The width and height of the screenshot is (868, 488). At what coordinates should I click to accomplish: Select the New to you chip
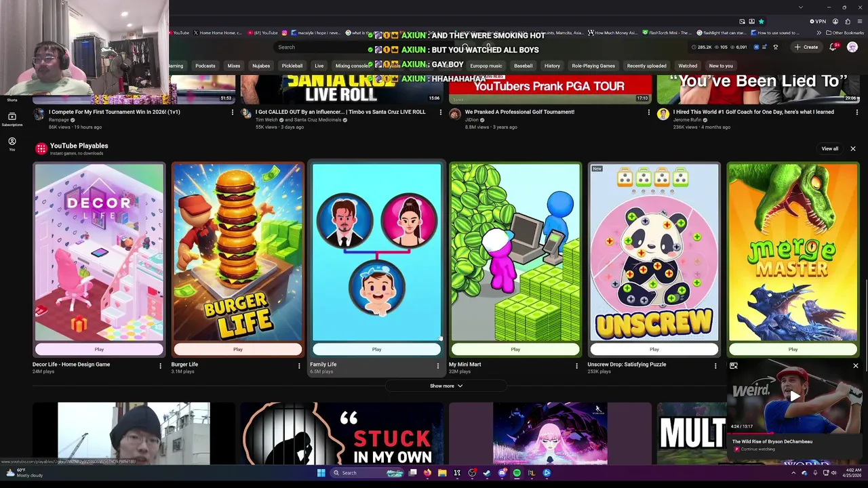[721, 66]
